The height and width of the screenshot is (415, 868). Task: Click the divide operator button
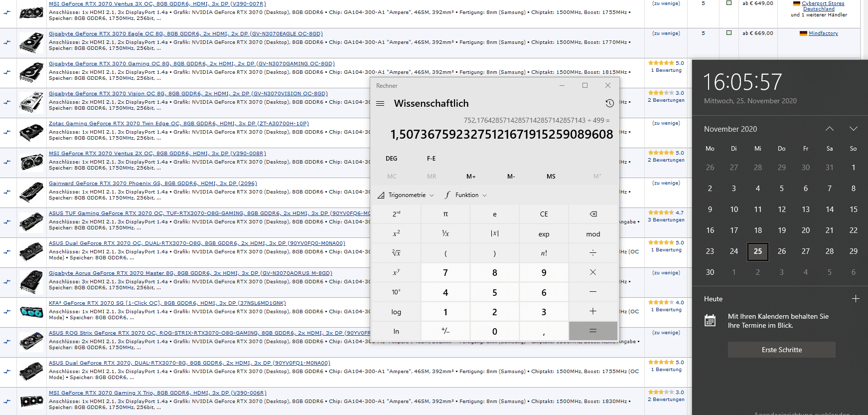[593, 253]
